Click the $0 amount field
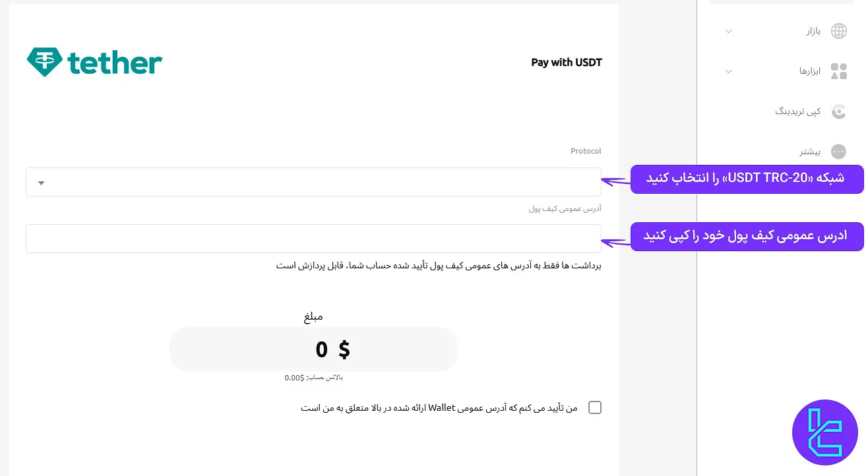This screenshot has width=868, height=476. coord(313,349)
